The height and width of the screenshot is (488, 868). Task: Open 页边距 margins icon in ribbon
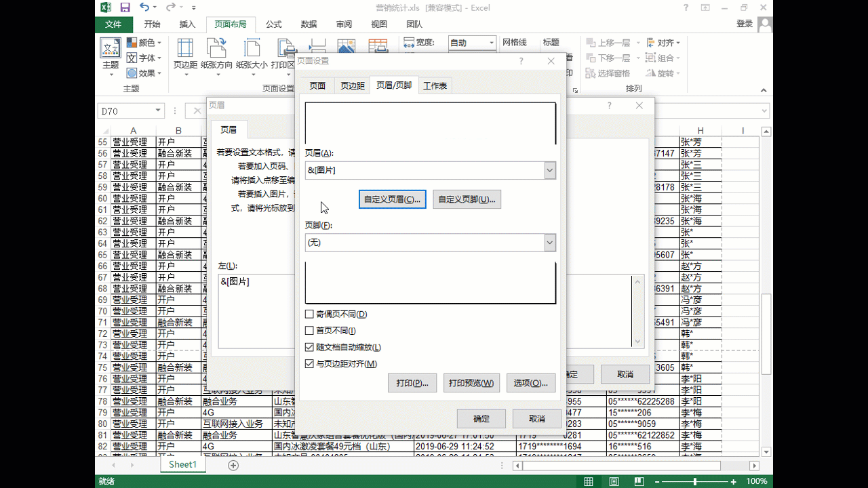pos(185,54)
